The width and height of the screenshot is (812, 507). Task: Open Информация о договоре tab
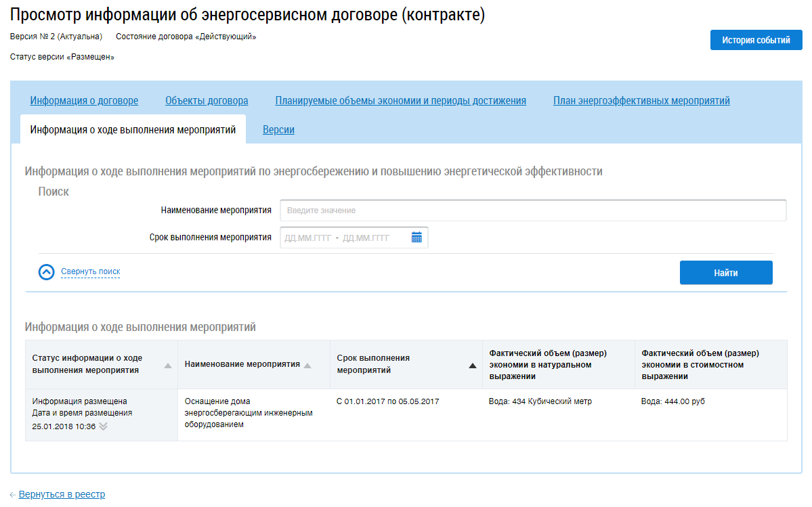click(84, 100)
